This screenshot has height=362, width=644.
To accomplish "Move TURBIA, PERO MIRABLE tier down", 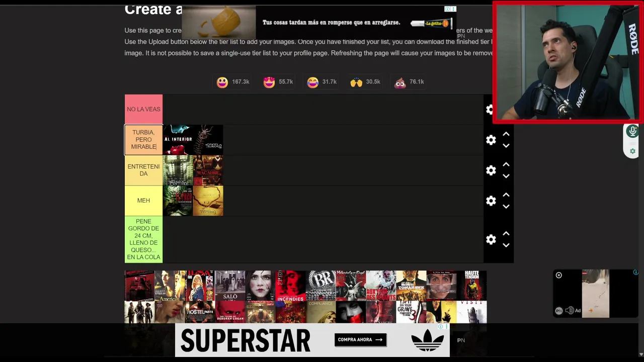I will tap(506, 146).
